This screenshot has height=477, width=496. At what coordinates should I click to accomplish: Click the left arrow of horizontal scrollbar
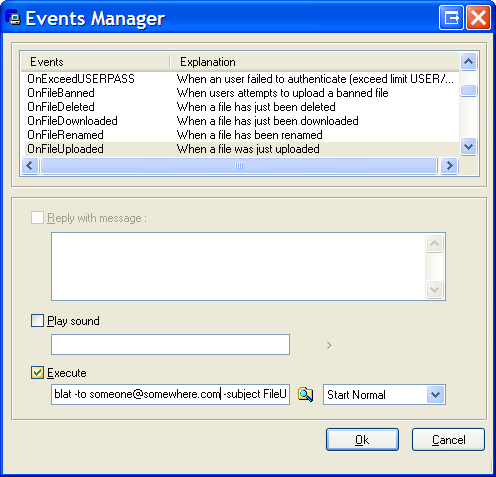point(30,165)
